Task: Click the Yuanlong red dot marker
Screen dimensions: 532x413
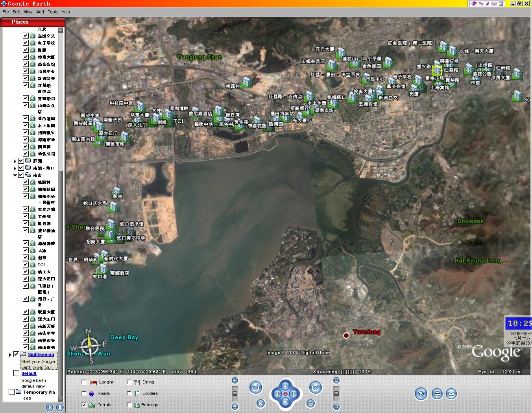Action: click(346, 336)
